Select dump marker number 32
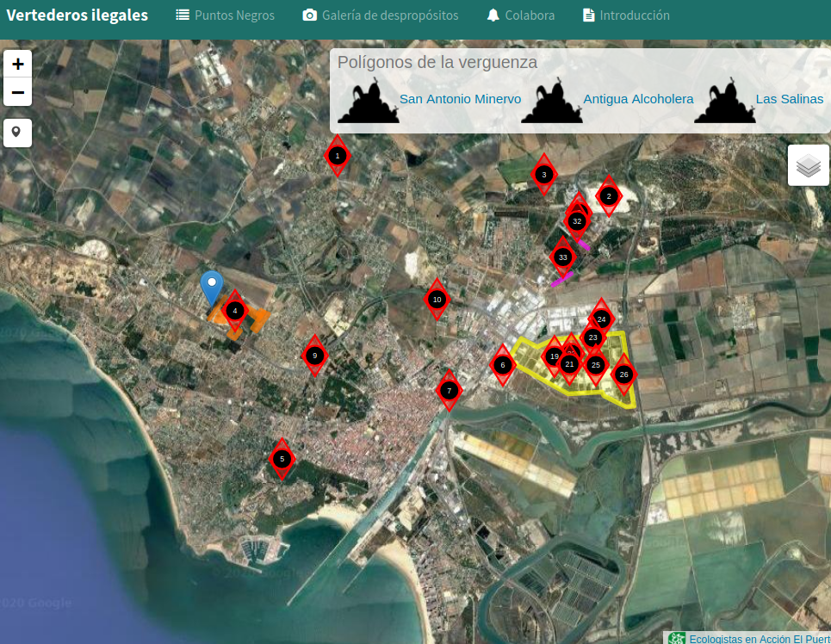831x644 pixels. click(x=577, y=221)
